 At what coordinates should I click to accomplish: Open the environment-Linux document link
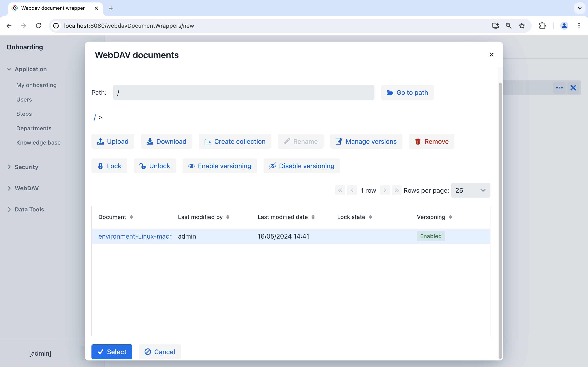point(135,236)
